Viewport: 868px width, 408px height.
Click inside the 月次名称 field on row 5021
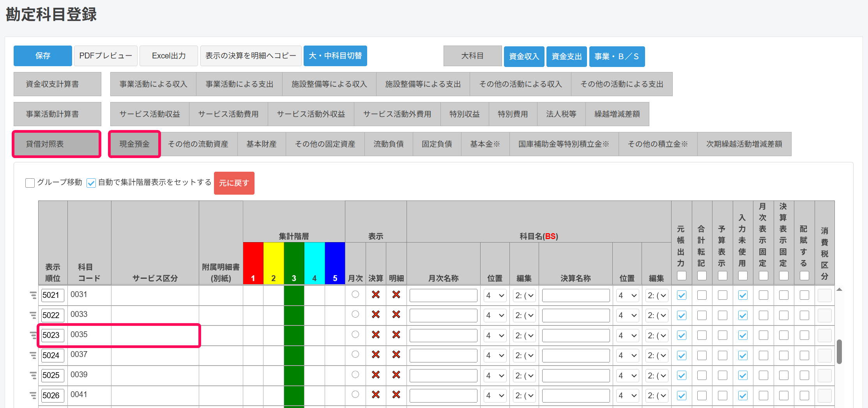443,295
